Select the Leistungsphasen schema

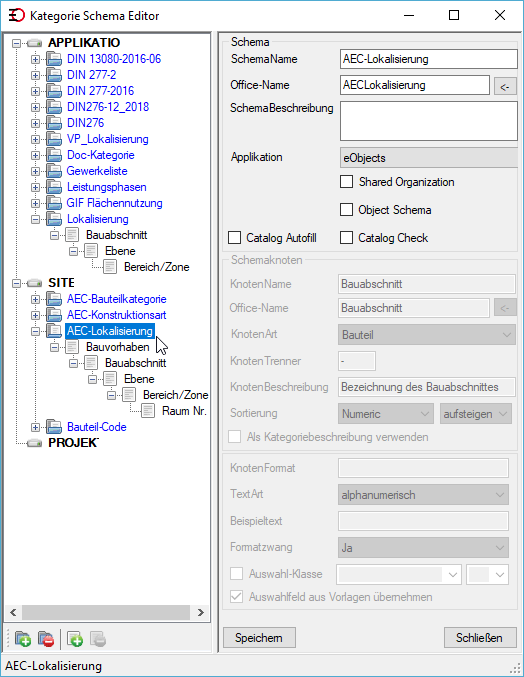pos(107,187)
